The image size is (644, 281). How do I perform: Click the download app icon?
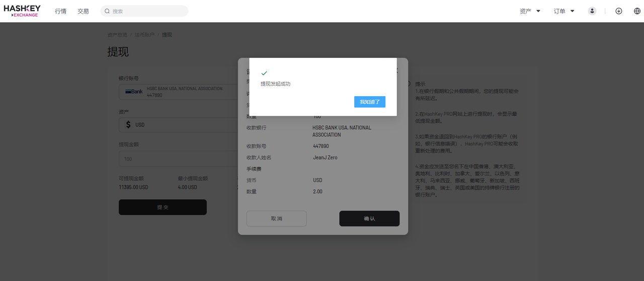(x=619, y=11)
